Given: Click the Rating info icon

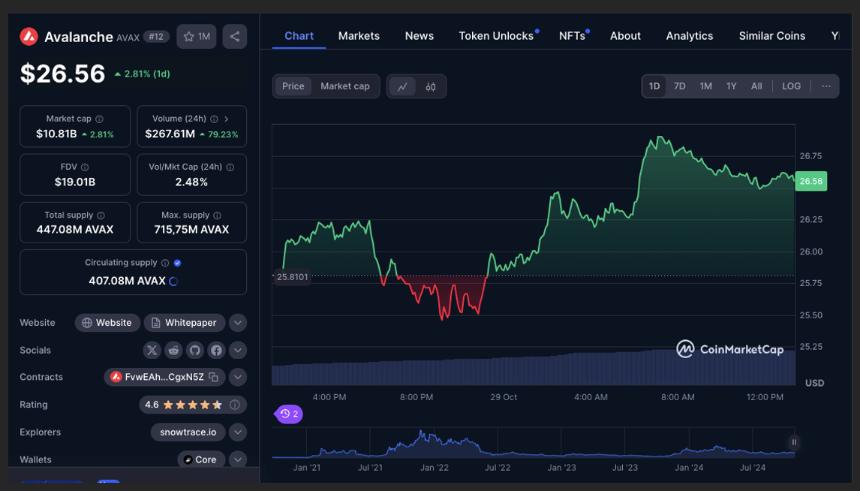Looking at the screenshot, I should pos(235,405).
